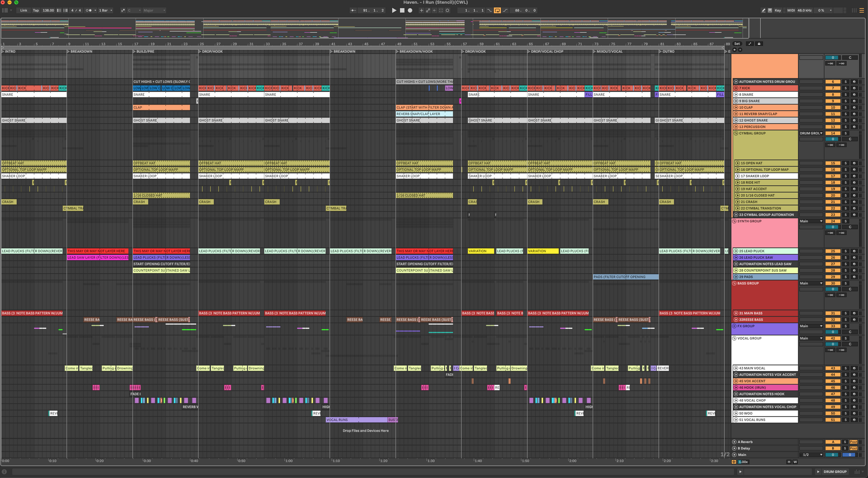
Task: Toggle the Optimize Arrangement Height icon
Action: 750,44
